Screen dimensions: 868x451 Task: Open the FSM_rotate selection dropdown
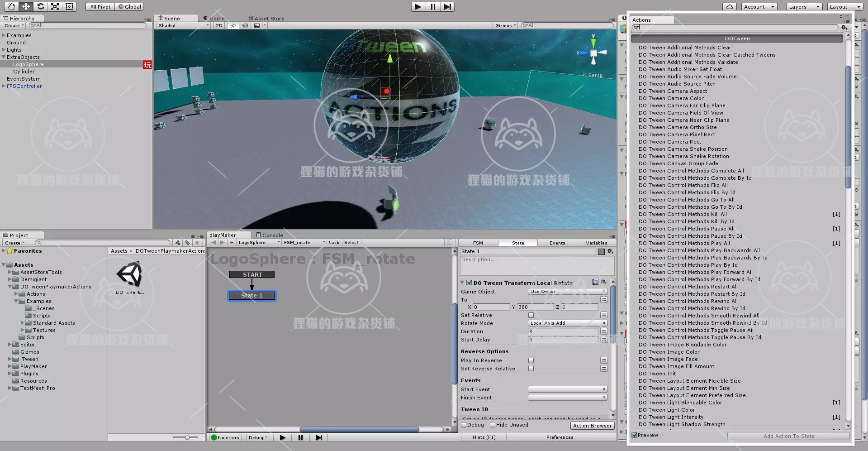304,243
